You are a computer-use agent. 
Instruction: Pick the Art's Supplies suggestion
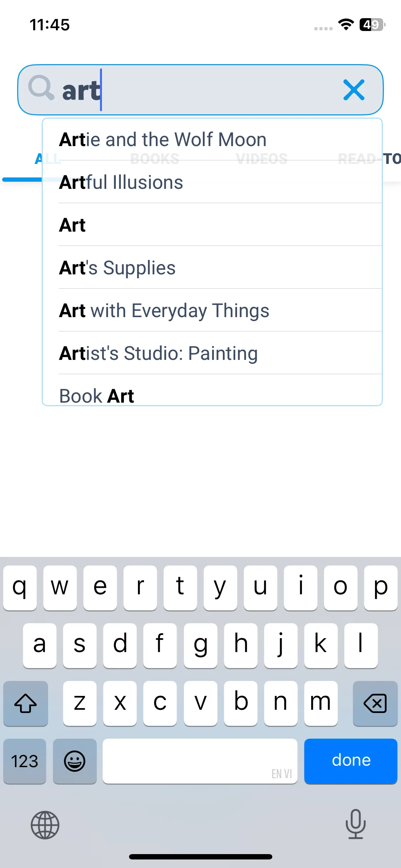pos(117,268)
